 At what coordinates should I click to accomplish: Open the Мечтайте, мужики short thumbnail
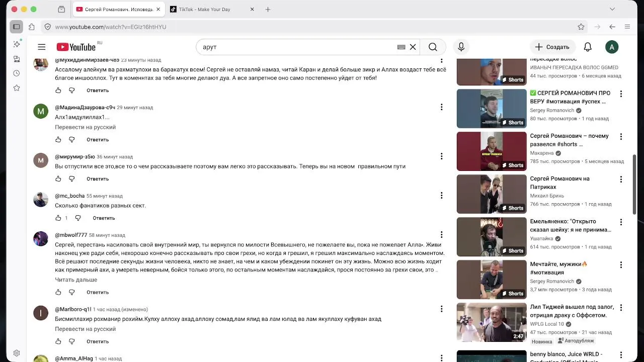coord(492,280)
